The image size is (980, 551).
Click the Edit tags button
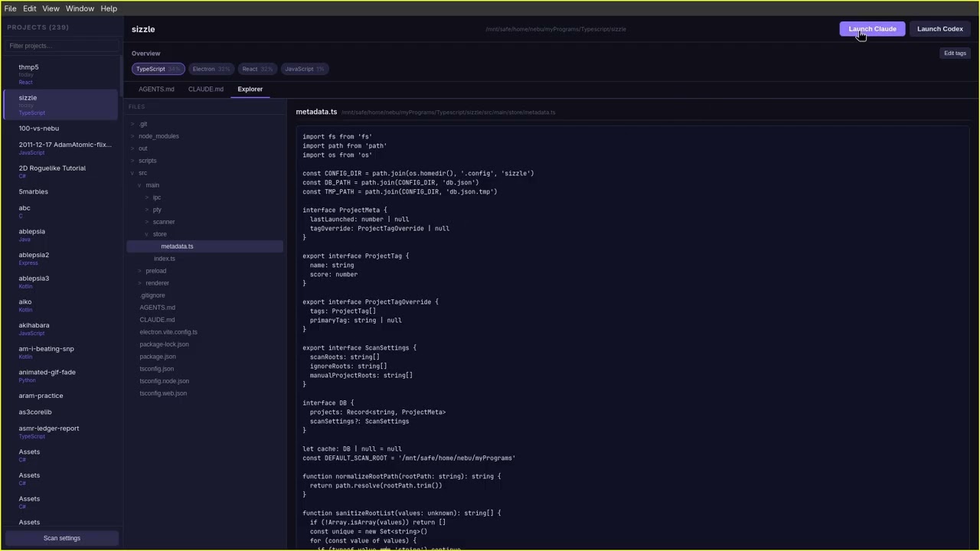click(x=955, y=54)
